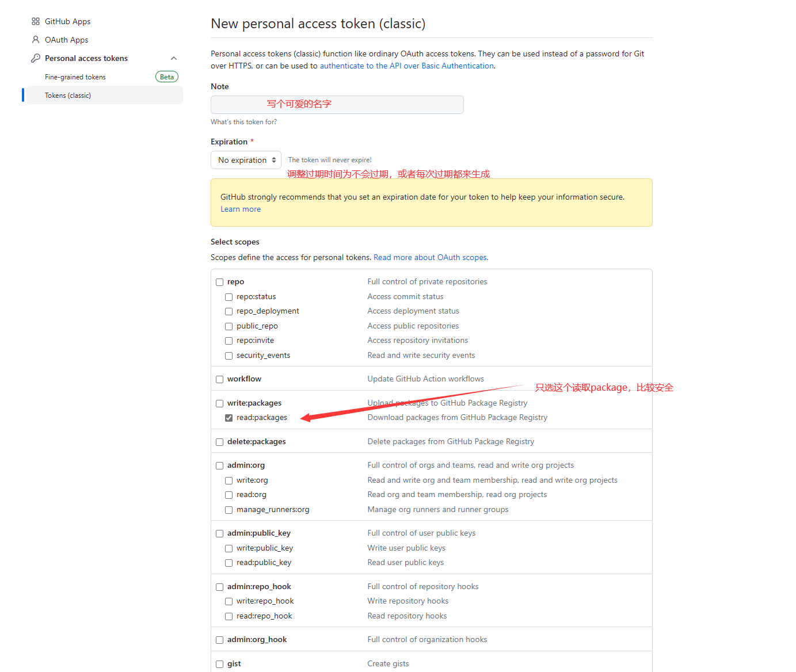Open OAuth Apps settings page
The height and width of the screenshot is (672, 796).
click(67, 40)
